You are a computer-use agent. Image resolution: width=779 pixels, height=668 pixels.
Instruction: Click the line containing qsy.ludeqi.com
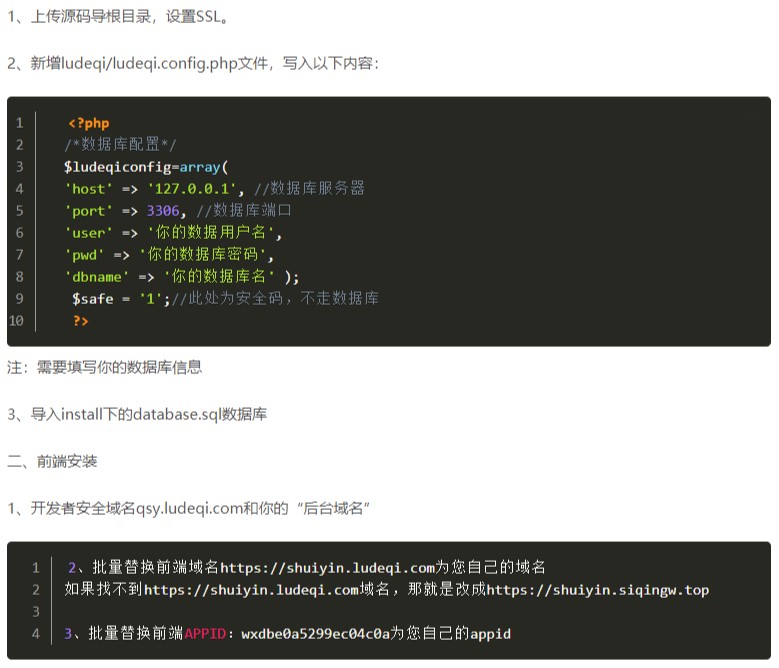coord(188,509)
